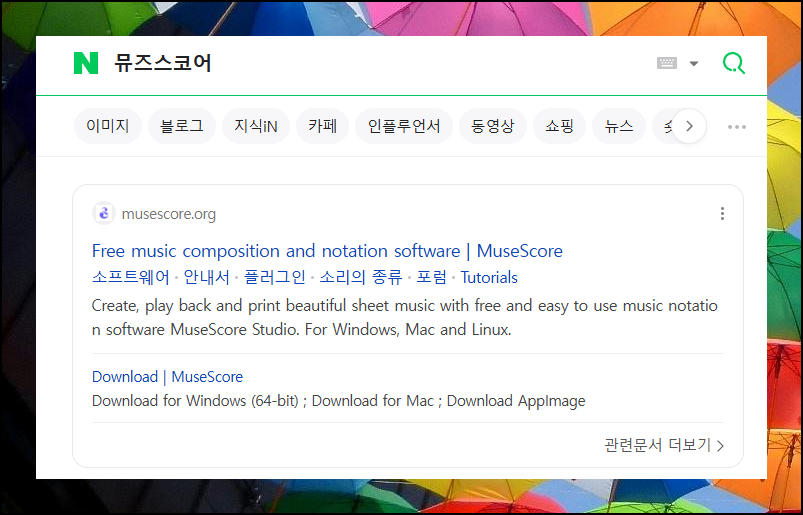
Task: Select the 쇼핑 tab
Action: [x=559, y=126]
